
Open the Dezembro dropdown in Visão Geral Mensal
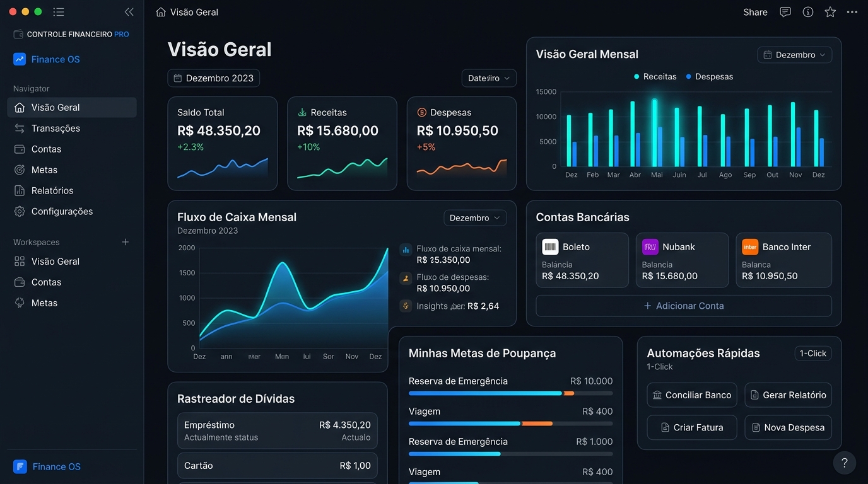(795, 55)
